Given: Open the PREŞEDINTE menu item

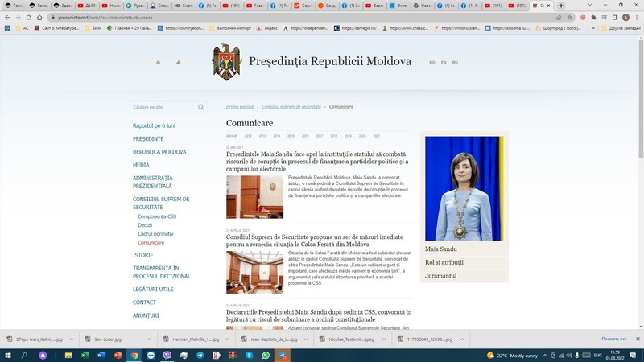Looking at the screenshot, I should tap(148, 138).
